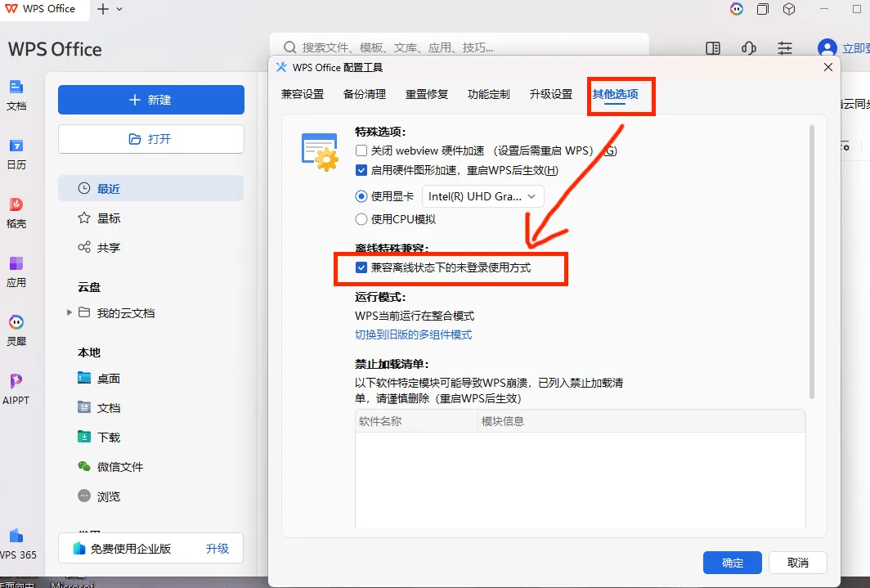
Task: Open the AIPPT sidebar icon
Action: (x=16, y=388)
